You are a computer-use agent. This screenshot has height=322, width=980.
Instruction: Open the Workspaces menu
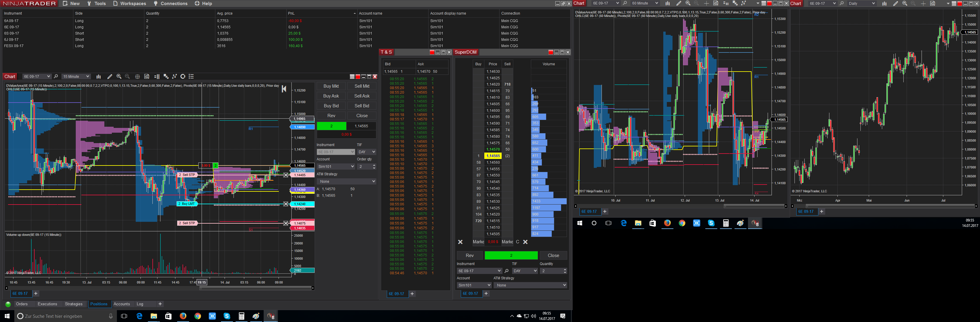[x=130, y=3]
